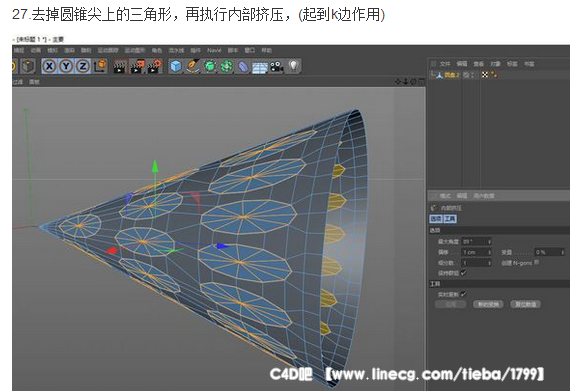This screenshot has width=570, height=391.
Task: Toggle the Y axis lock icon
Action: coord(66,66)
